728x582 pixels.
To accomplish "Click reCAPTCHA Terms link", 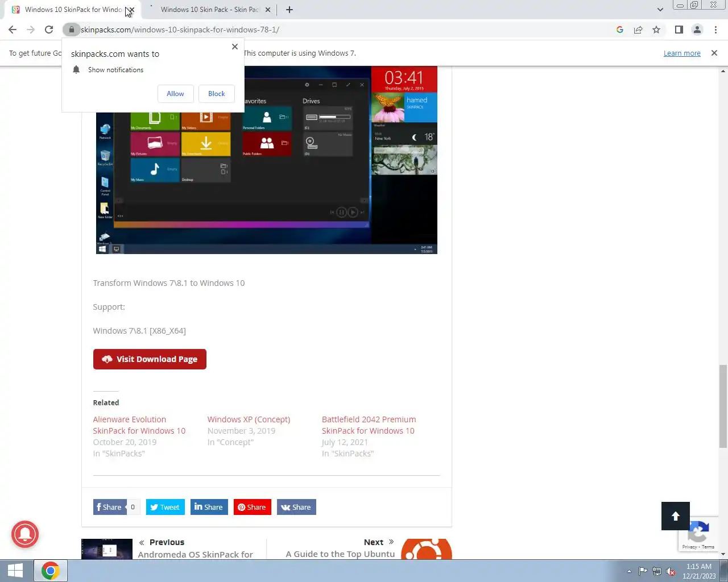I will [708, 547].
